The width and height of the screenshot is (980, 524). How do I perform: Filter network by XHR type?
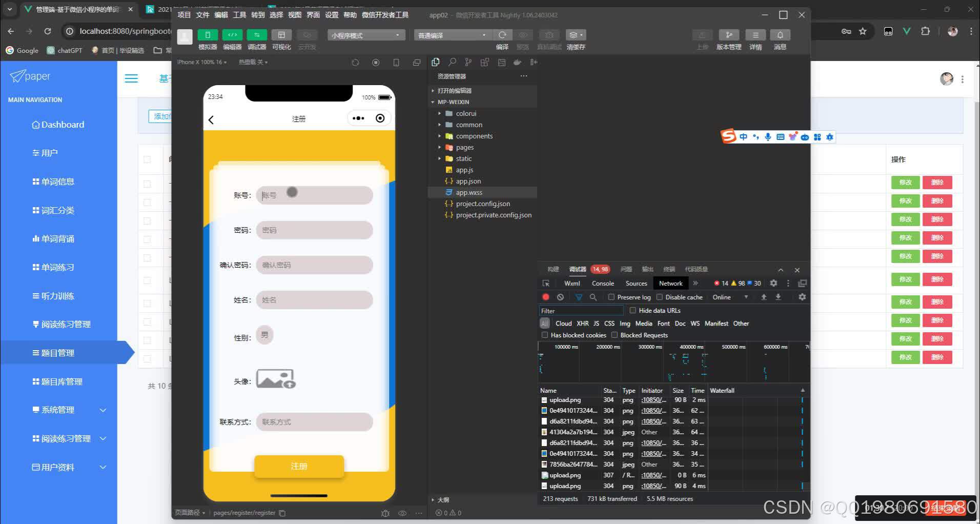coord(583,323)
